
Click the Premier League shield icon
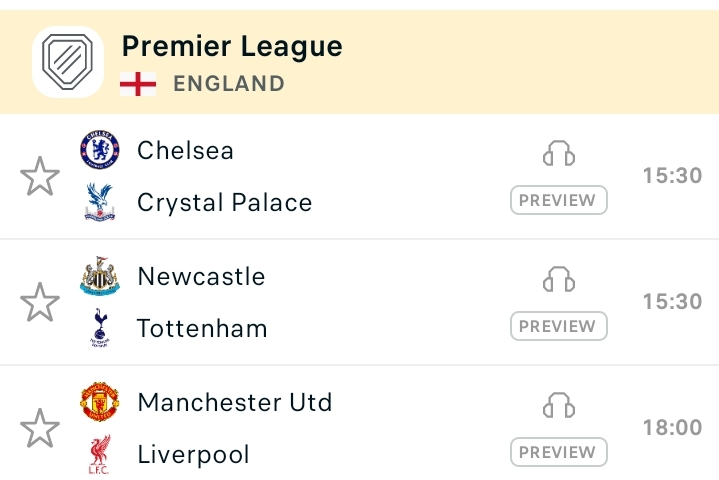coord(68,62)
